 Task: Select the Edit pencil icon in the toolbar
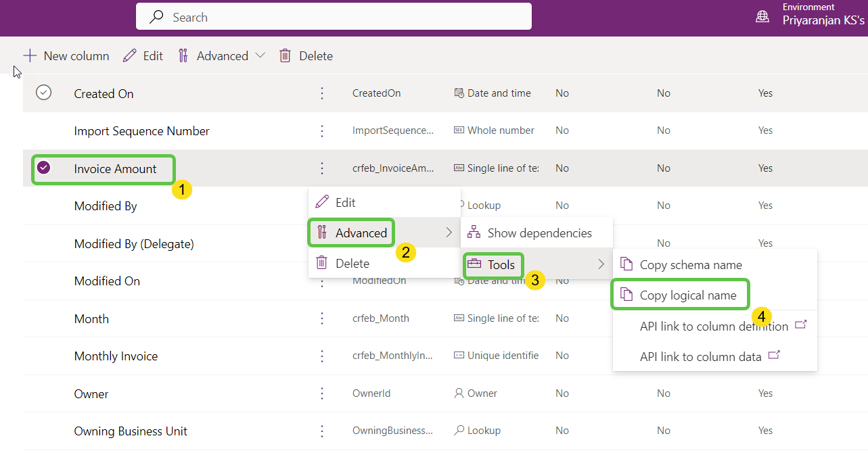click(129, 55)
